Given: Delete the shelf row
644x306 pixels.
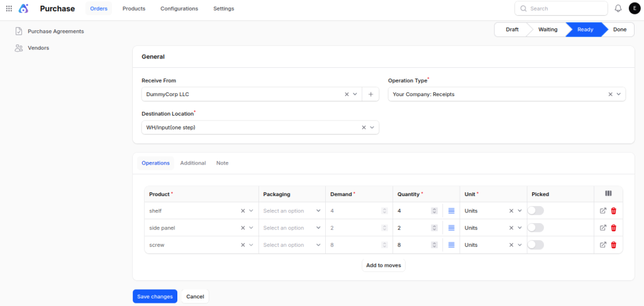Looking at the screenshot, I should tap(614, 211).
